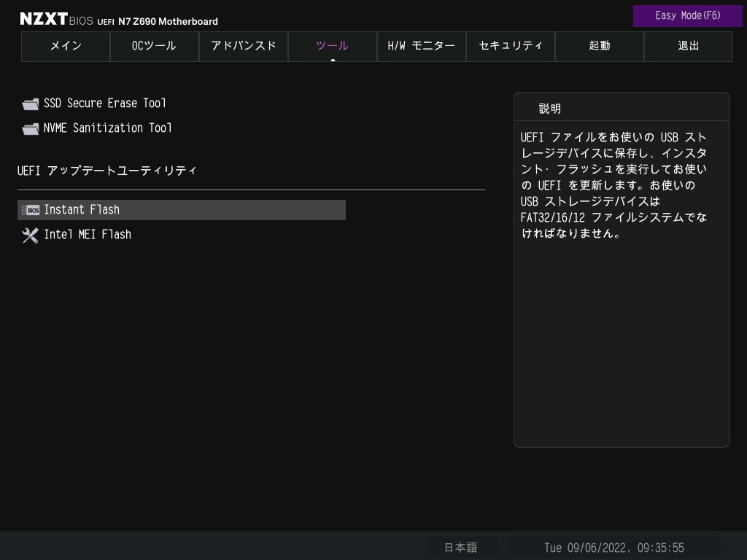Switch to the 起動 tab
747x560 pixels.
600,46
